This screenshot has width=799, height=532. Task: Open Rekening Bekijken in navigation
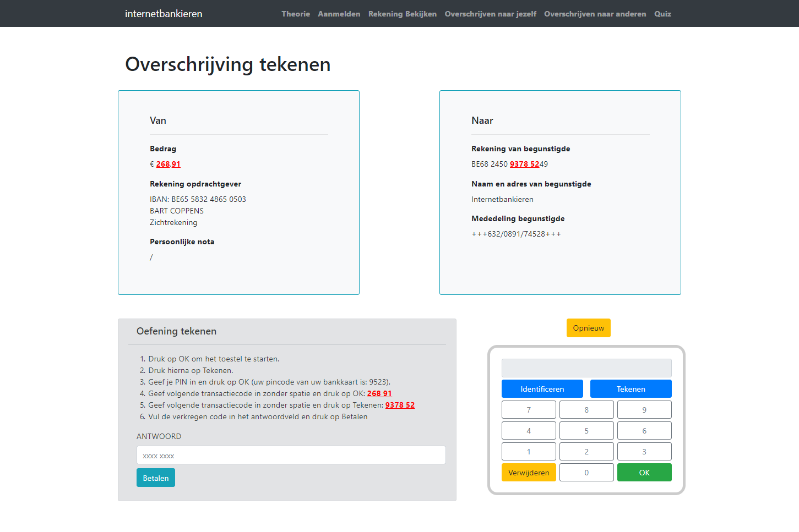(402, 14)
